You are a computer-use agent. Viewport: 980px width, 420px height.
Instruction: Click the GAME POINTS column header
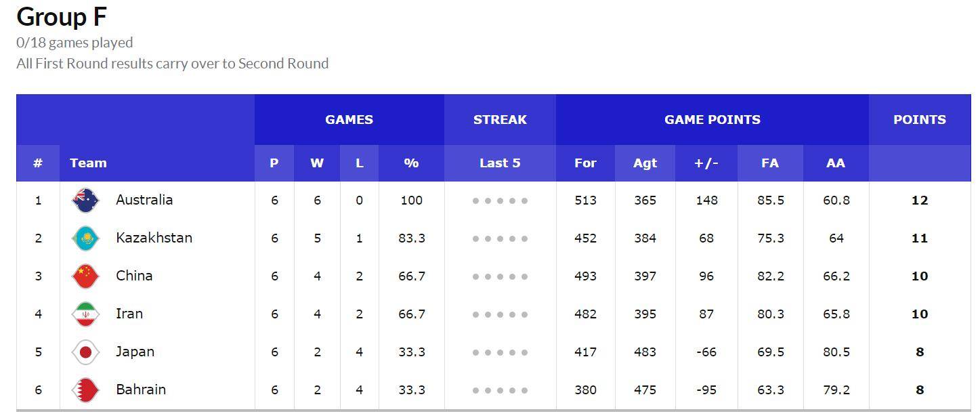tap(712, 120)
